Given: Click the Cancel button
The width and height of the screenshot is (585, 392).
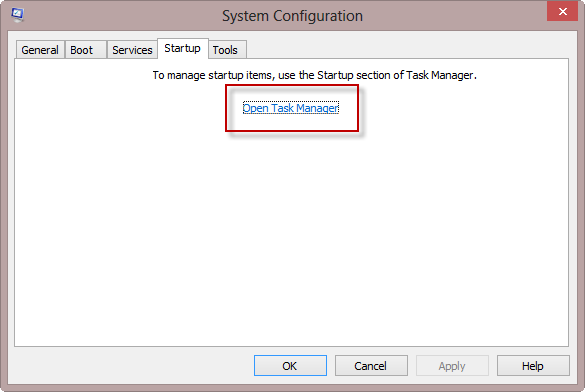Looking at the screenshot, I should pyautogui.click(x=371, y=366).
